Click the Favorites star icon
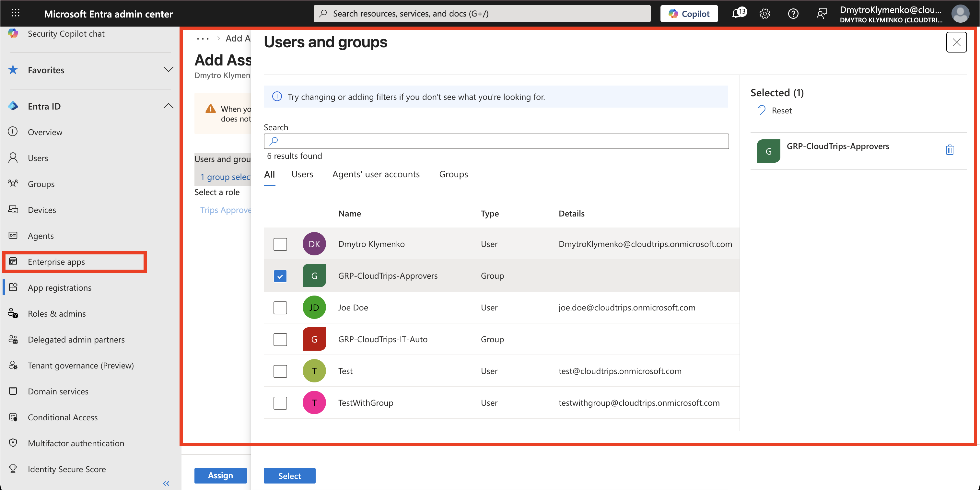The width and height of the screenshot is (980, 490). [13, 70]
